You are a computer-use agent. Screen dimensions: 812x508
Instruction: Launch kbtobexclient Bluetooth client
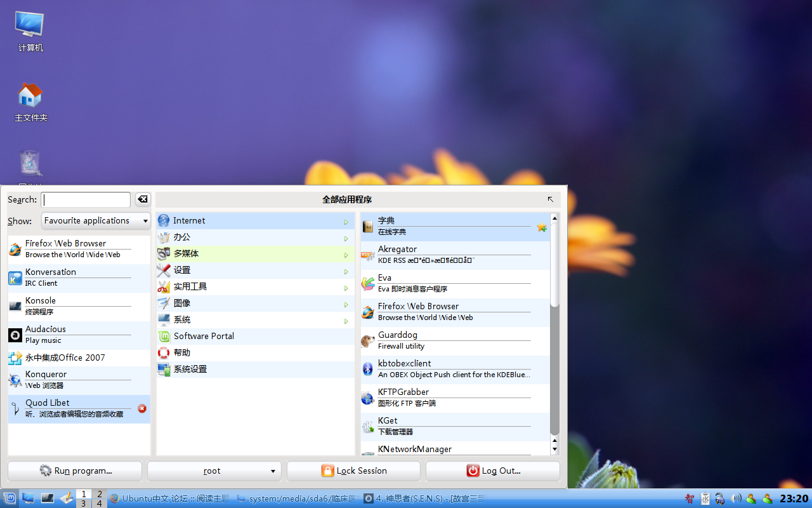click(455, 370)
